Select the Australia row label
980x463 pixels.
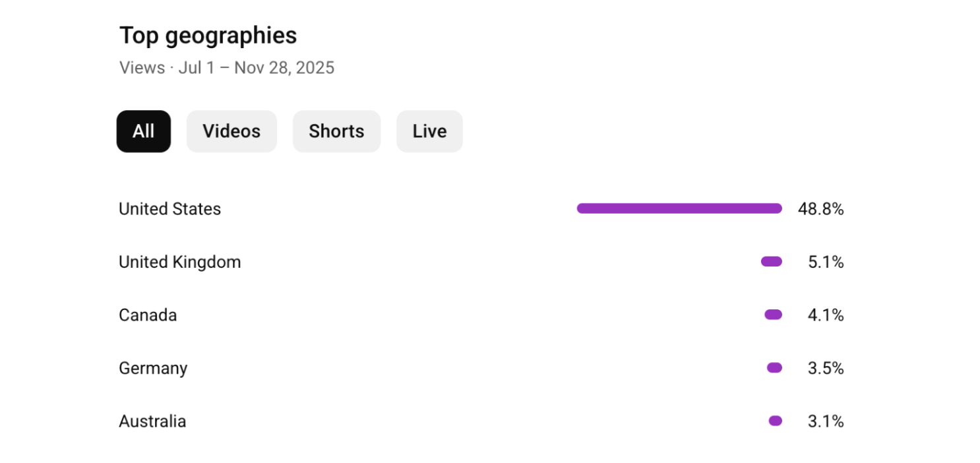click(x=152, y=421)
